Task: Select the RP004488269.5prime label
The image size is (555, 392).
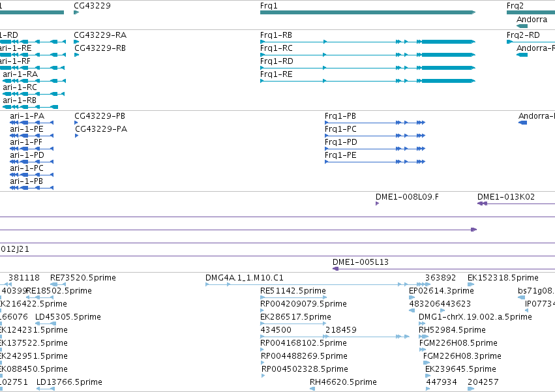Action: point(304,356)
